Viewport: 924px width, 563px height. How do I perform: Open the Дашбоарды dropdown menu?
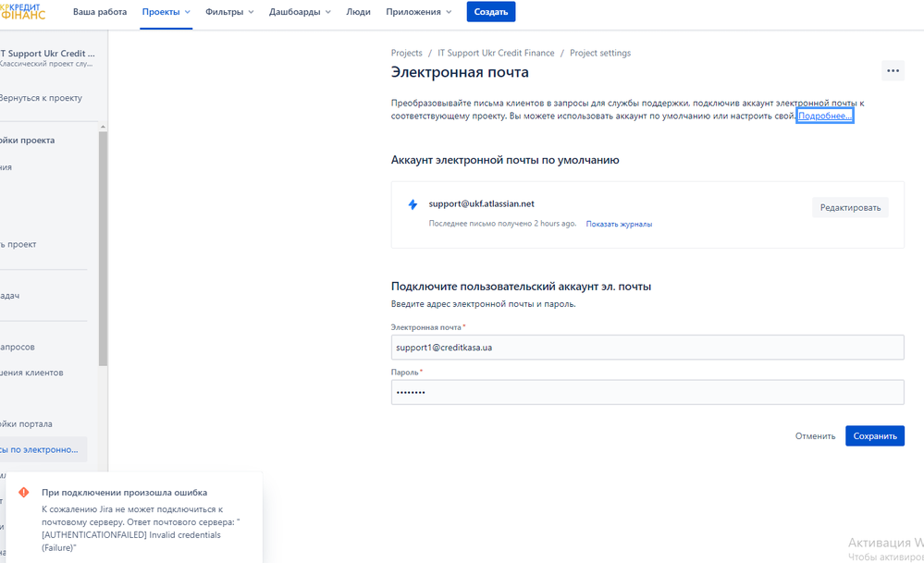[300, 12]
